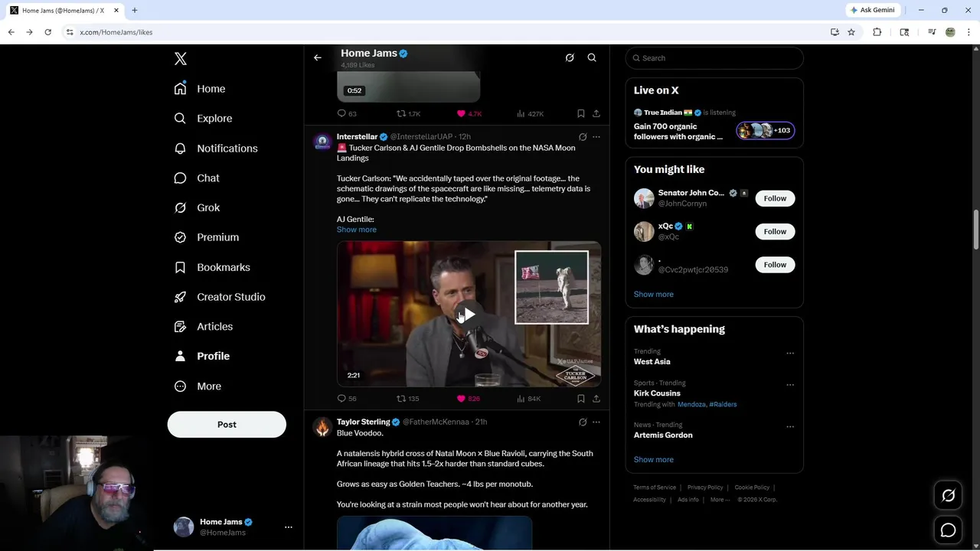
Task: Expand the footer More menu
Action: pyautogui.click(x=720, y=500)
